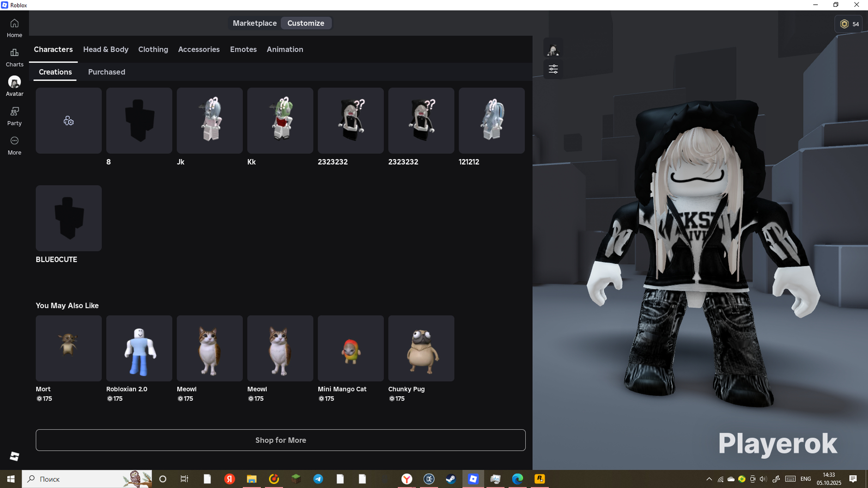Viewport: 868px width, 488px height.
Task: Open the Emotes tab
Action: (x=243, y=49)
